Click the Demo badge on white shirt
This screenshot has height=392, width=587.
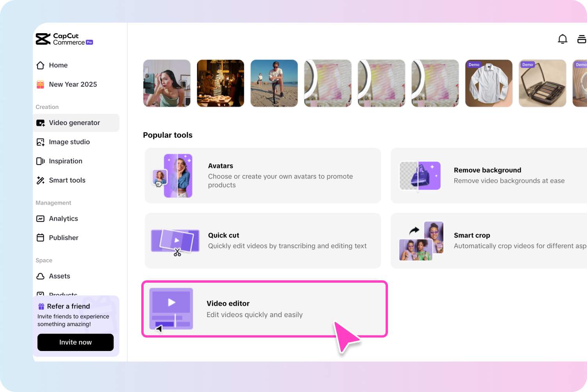[x=474, y=65]
